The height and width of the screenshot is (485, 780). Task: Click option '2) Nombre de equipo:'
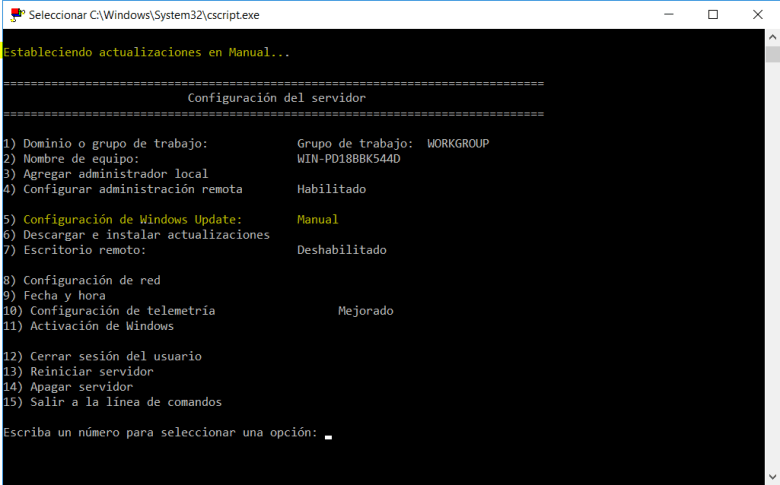[x=71, y=159]
